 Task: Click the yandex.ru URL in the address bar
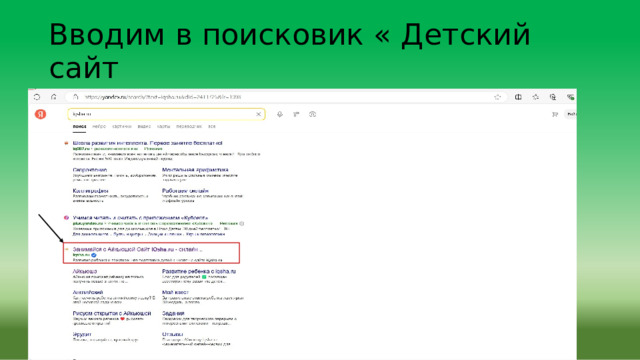pos(162,97)
